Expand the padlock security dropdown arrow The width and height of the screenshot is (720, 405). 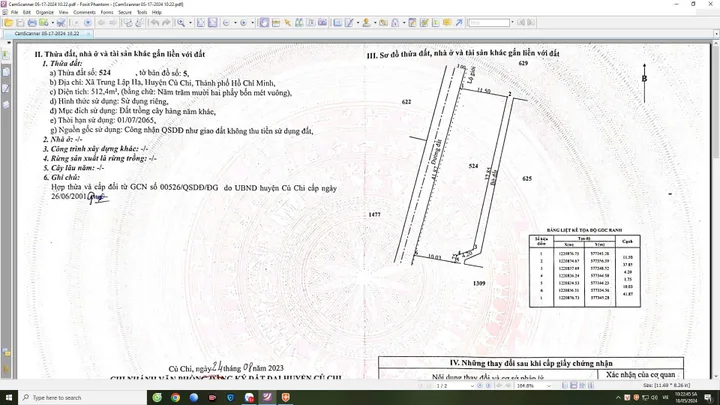pyautogui.click(x=404, y=22)
